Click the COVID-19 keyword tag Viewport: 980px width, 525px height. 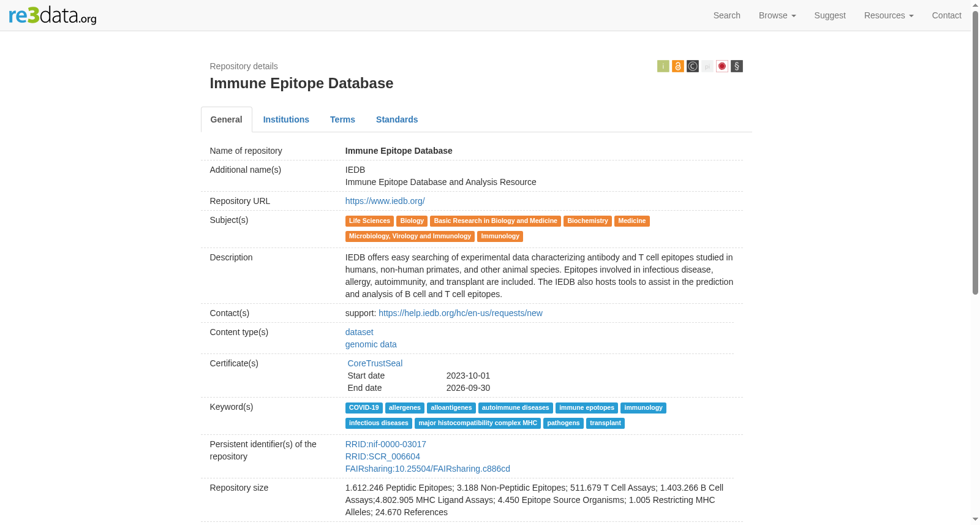tap(364, 408)
